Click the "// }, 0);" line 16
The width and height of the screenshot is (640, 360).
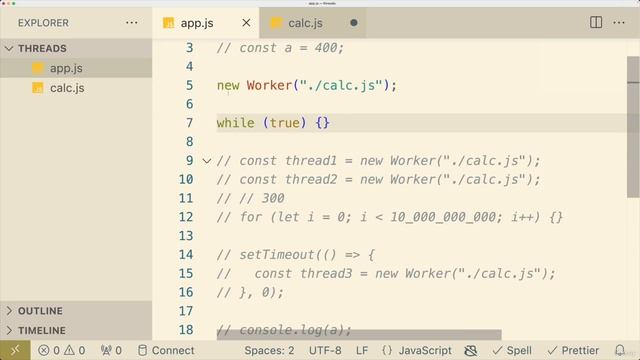[250, 292]
